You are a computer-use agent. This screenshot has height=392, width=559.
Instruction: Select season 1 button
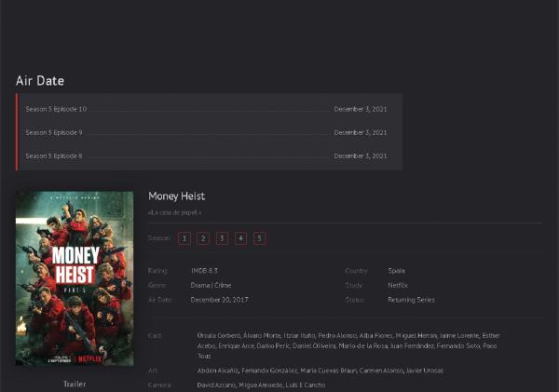point(184,238)
